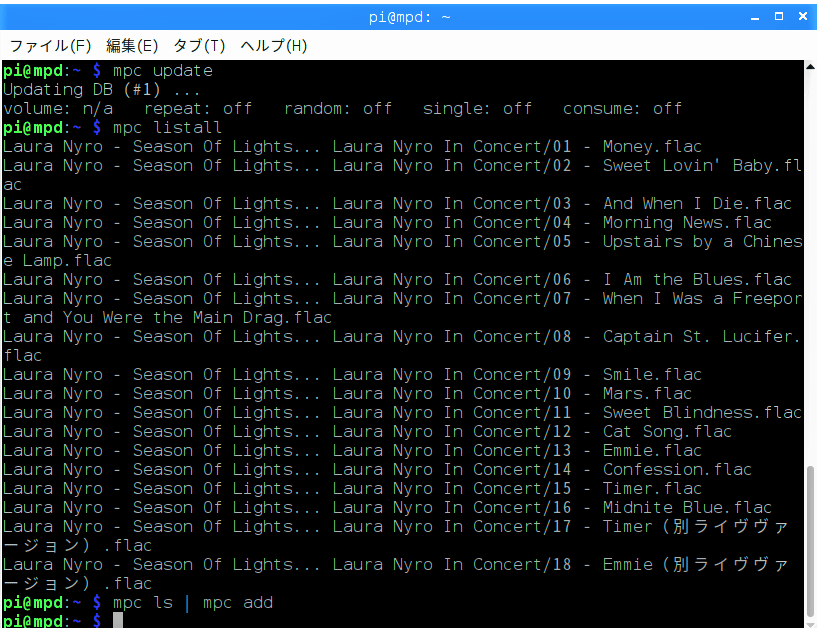Close the pi@mpd terminal window
Screen dimensions: 817x632
pyautogui.click(x=803, y=17)
